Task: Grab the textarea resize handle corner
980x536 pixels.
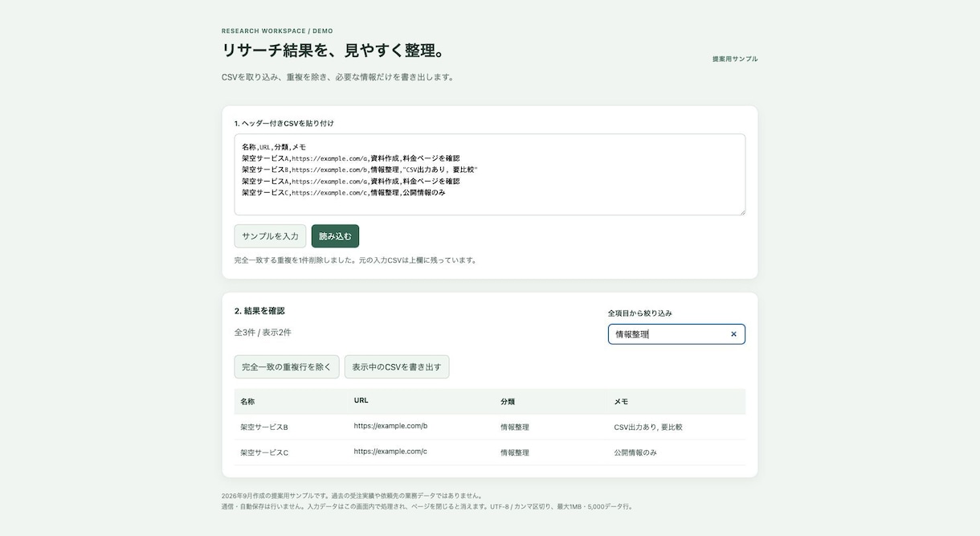Action: (741, 211)
